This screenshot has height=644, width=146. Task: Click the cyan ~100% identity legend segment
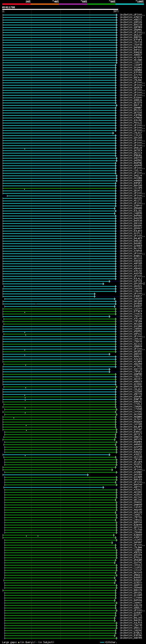point(130,4)
